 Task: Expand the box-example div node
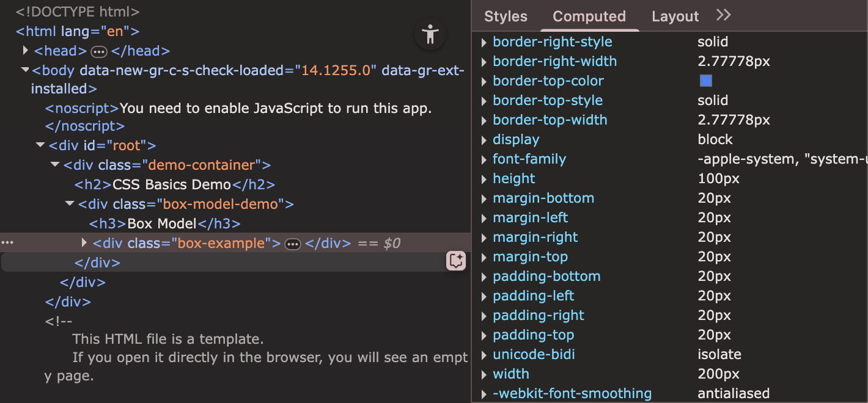(84, 243)
